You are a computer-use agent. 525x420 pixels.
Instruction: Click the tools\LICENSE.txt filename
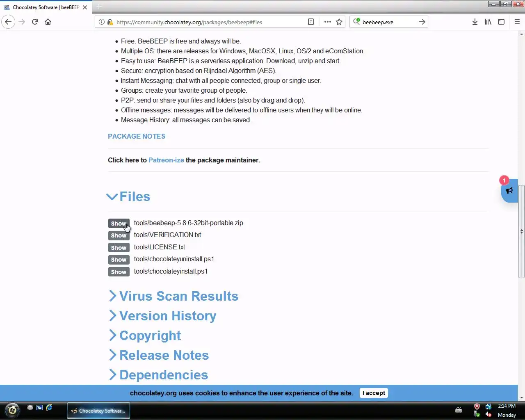pyautogui.click(x=160, y=247)
